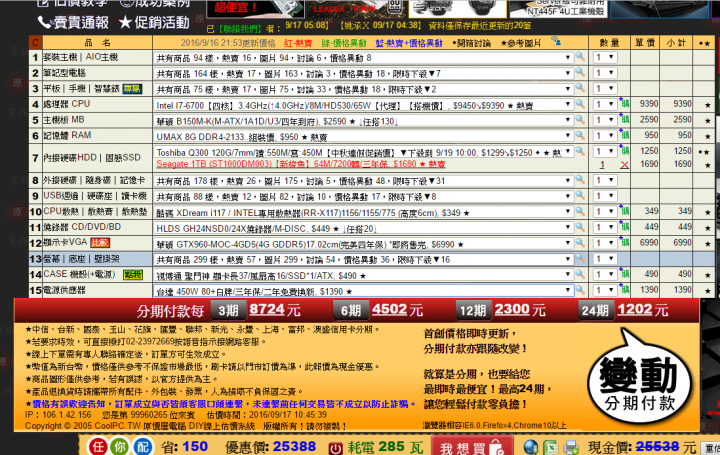Screen dimensions: 720x455
Task: Click star icon in CPU 9390 row
Action: click(708, 105)
